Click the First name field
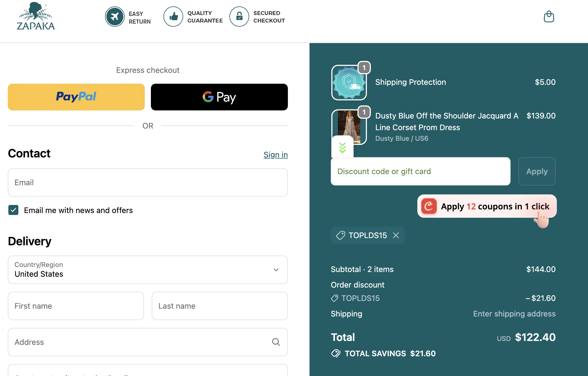 (76, 306)
